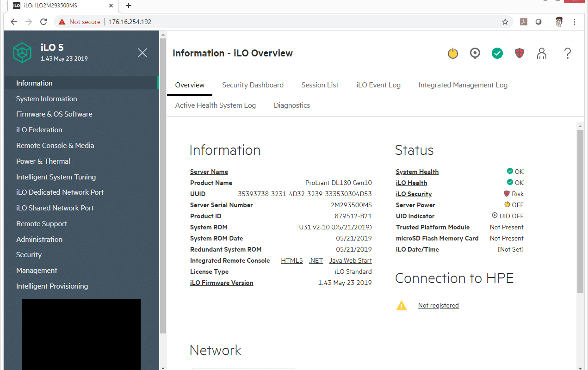
Task: Bookmark this page with star icon
Action: point(505,22)
